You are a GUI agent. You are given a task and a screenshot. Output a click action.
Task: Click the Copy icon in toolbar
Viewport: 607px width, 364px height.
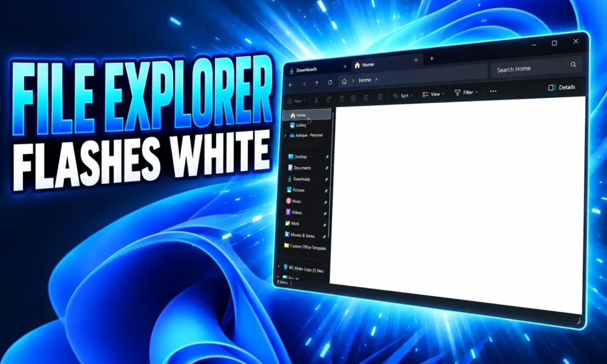(328, 99)
